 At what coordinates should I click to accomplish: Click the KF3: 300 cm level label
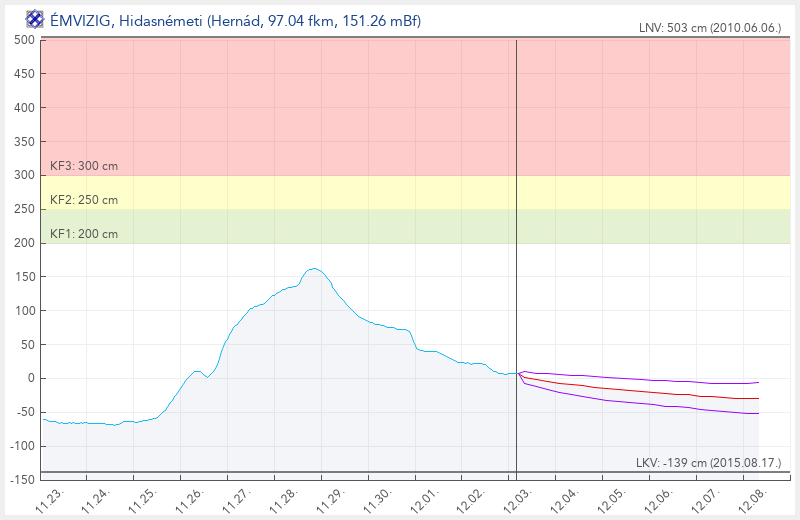(84, 166)
